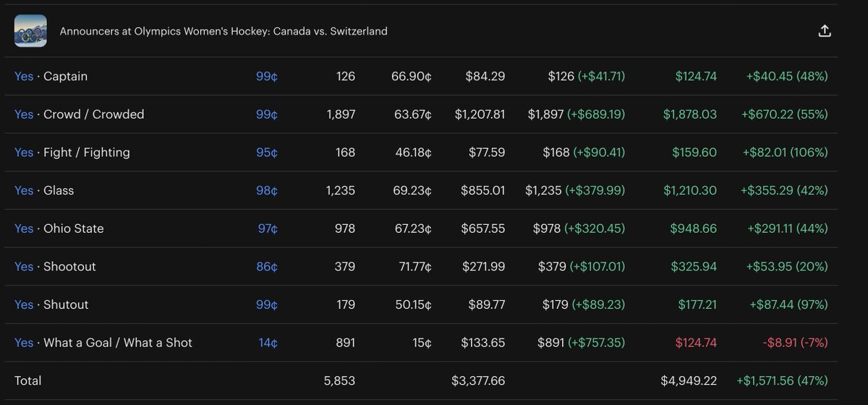Click the red $124.74 value in What a Goal row
The image size is (868, 405).
coord(696,343)
